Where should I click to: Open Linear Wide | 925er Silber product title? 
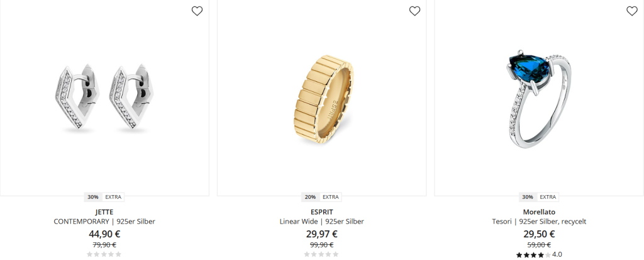tap(321, 222)
